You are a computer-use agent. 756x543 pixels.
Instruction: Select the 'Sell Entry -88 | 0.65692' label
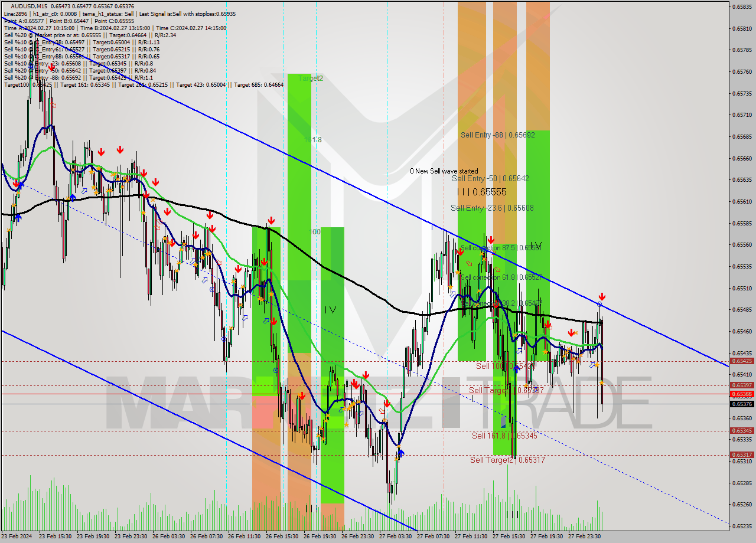coord(498,135)
